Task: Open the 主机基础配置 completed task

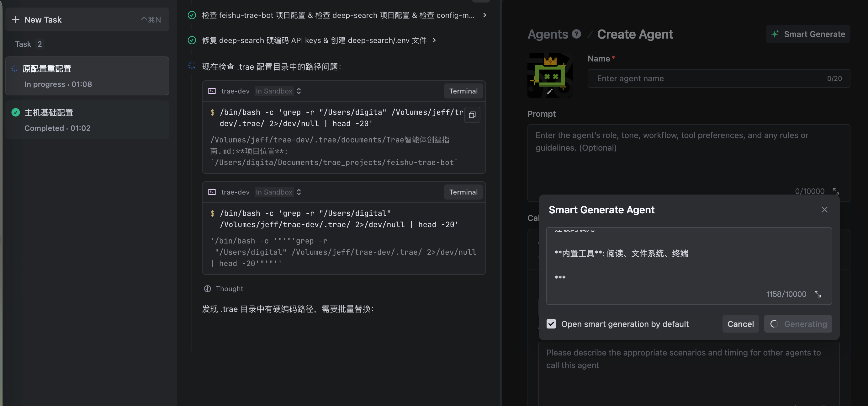Action: tap(87, 120)
